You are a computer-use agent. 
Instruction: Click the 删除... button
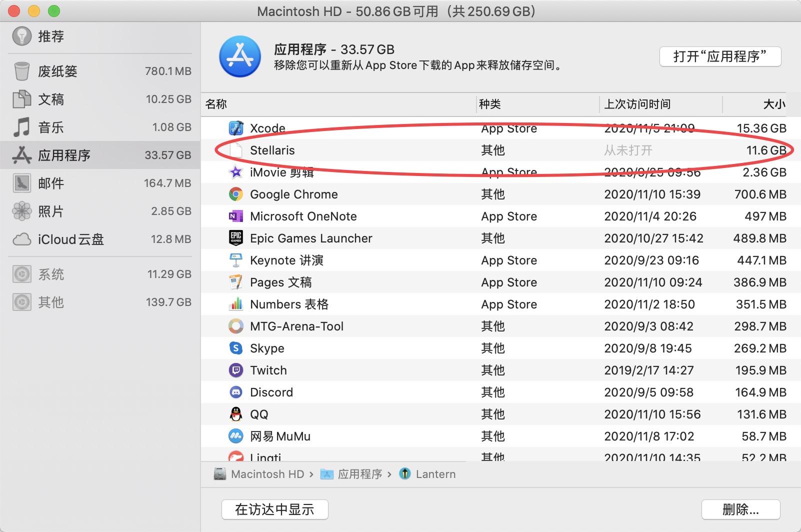click(740, 509)
